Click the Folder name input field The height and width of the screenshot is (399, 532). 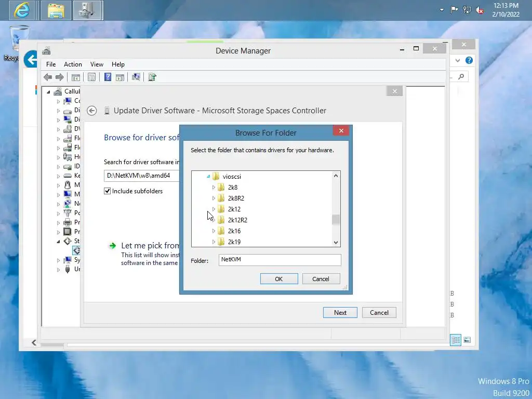280,260
